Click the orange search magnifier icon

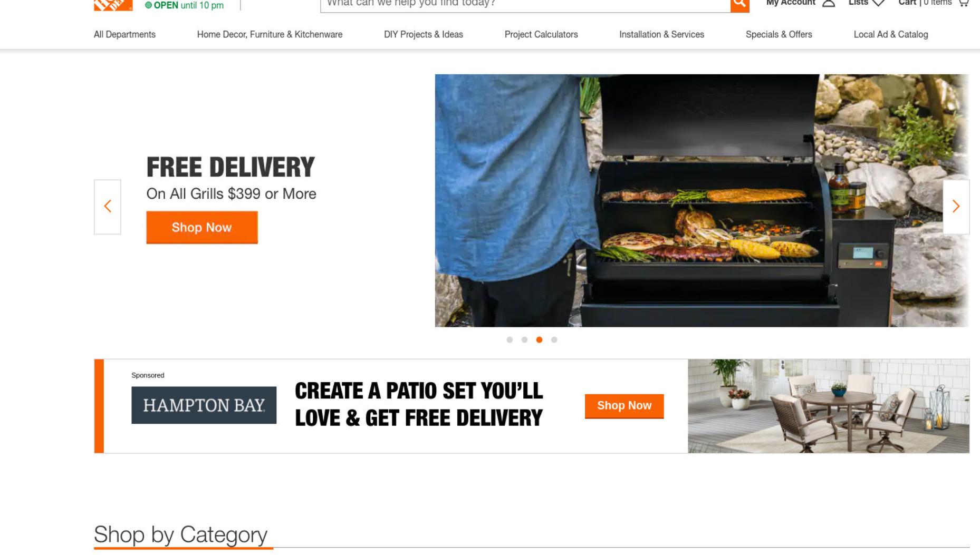[739, 4]
